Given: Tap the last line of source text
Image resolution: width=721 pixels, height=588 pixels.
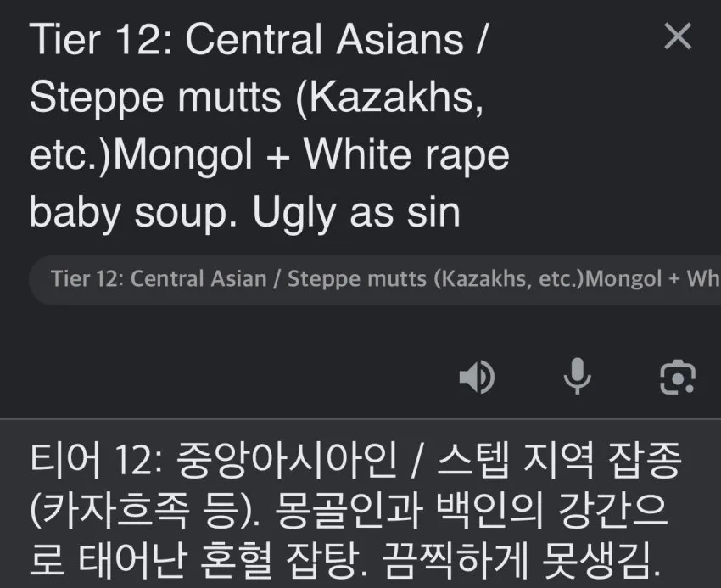Looking at the screenshot, I should coord(244,213).
